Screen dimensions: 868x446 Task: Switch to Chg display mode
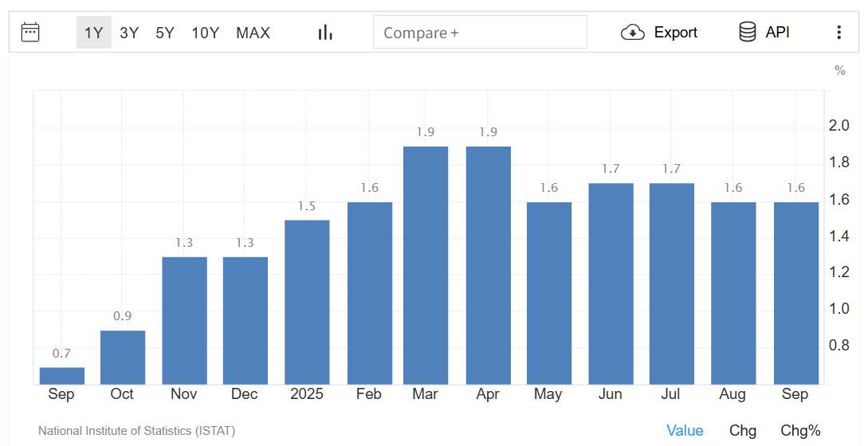click(743, 431)
